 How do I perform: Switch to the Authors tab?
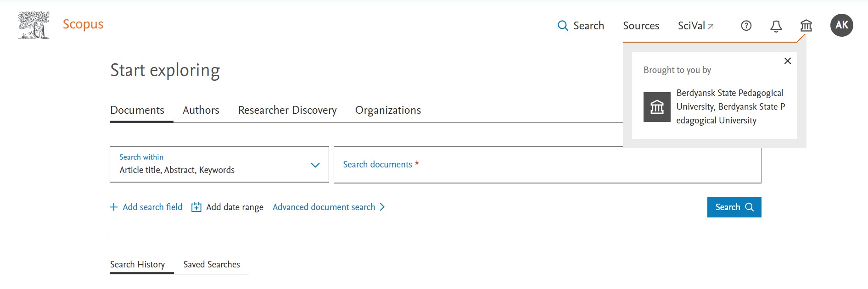tap(201, 110)
